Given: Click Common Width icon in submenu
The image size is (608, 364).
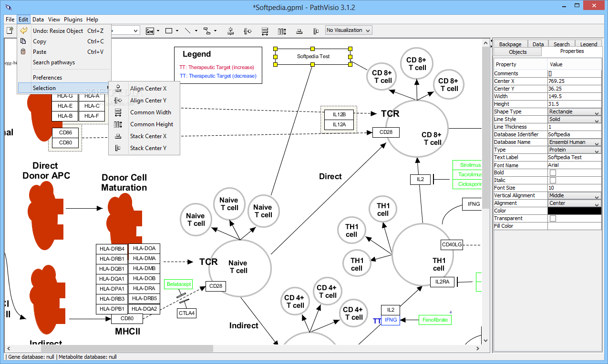Looking at the screenshot, I should coord(118,112).
